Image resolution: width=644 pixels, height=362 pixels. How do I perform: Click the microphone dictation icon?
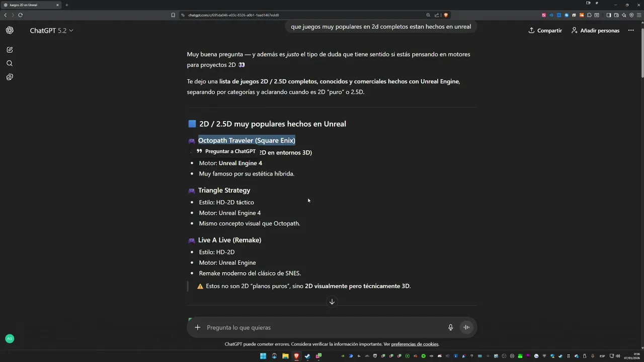(451, 327)
